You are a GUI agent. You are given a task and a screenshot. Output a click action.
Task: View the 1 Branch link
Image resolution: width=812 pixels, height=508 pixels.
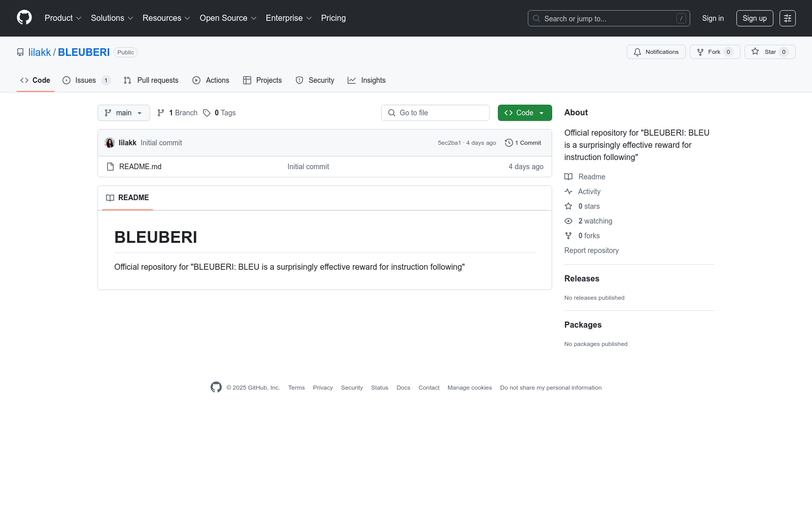177,113
